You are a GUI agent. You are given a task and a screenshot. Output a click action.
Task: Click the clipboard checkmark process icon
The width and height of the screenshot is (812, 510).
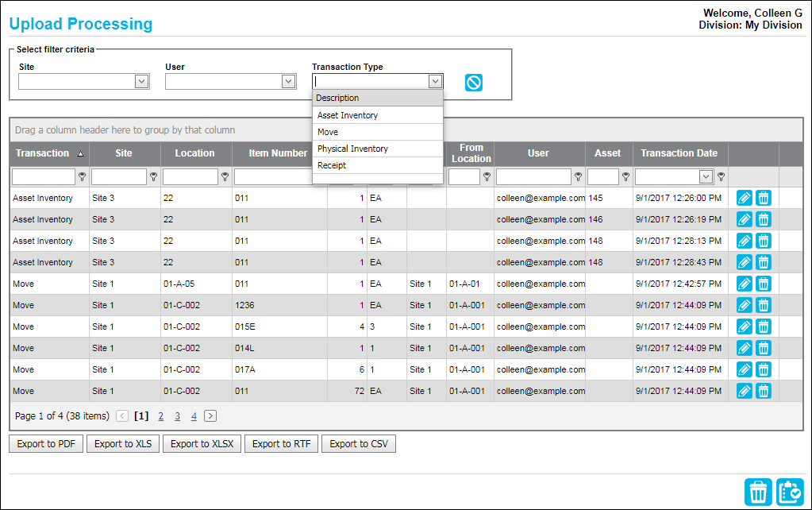790,492
